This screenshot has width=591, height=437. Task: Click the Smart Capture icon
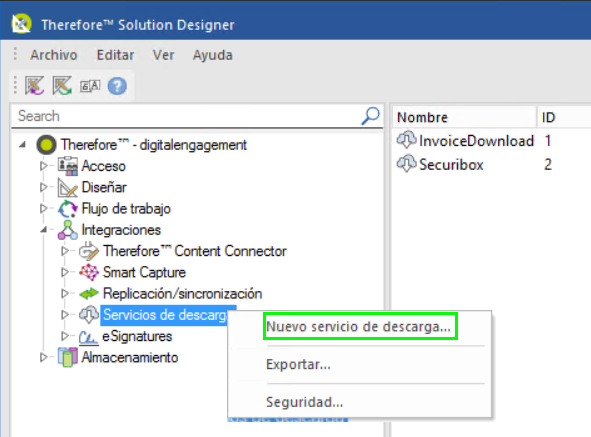[x=89, y=272]
